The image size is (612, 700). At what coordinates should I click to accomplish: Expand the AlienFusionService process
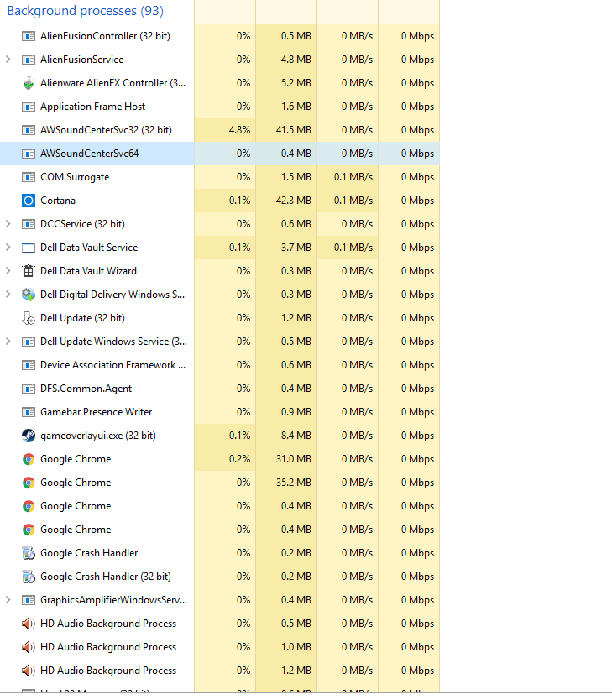[8, 60]
